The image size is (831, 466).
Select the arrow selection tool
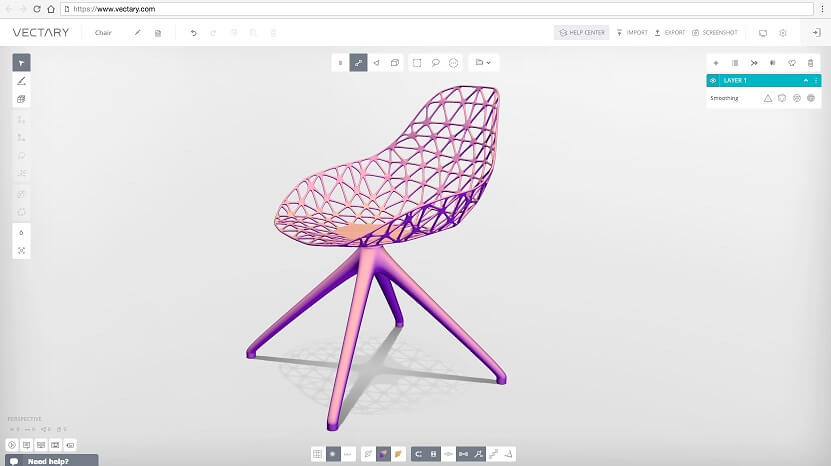point(21,63)
